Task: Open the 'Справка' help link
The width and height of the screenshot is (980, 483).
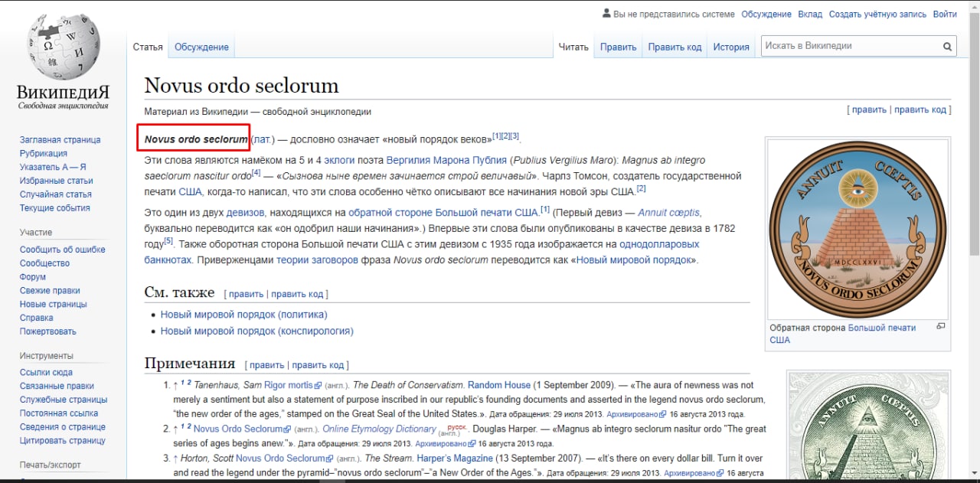Action: tap(37, 318)
